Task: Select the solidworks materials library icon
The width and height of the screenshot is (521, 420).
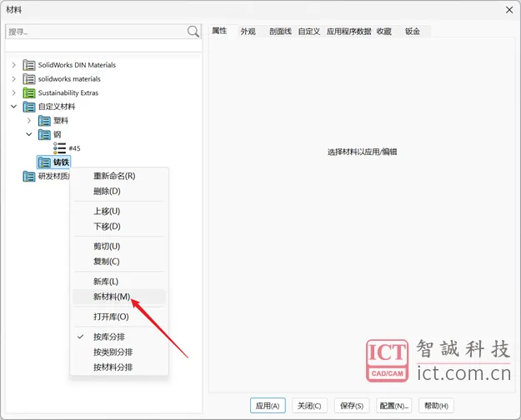Action: (29, 79)
